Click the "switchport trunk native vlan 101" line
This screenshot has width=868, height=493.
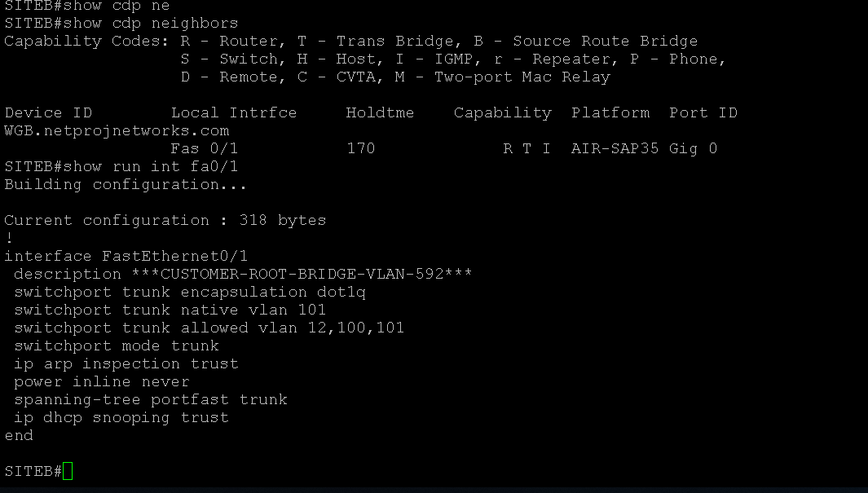point(170,310)
